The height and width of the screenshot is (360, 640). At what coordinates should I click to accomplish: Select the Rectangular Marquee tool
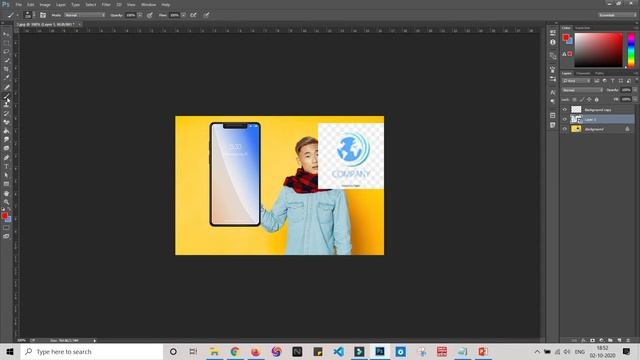6,43
